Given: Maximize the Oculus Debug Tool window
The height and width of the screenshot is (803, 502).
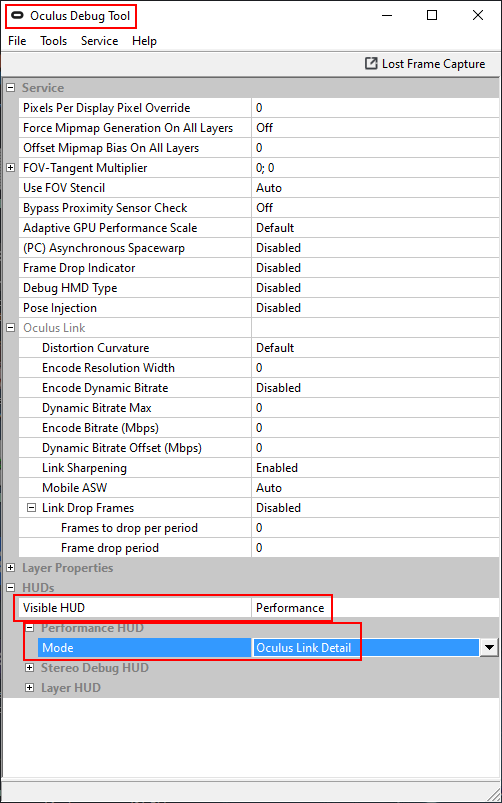Looking at the screenshot, I should click(432, 16).
